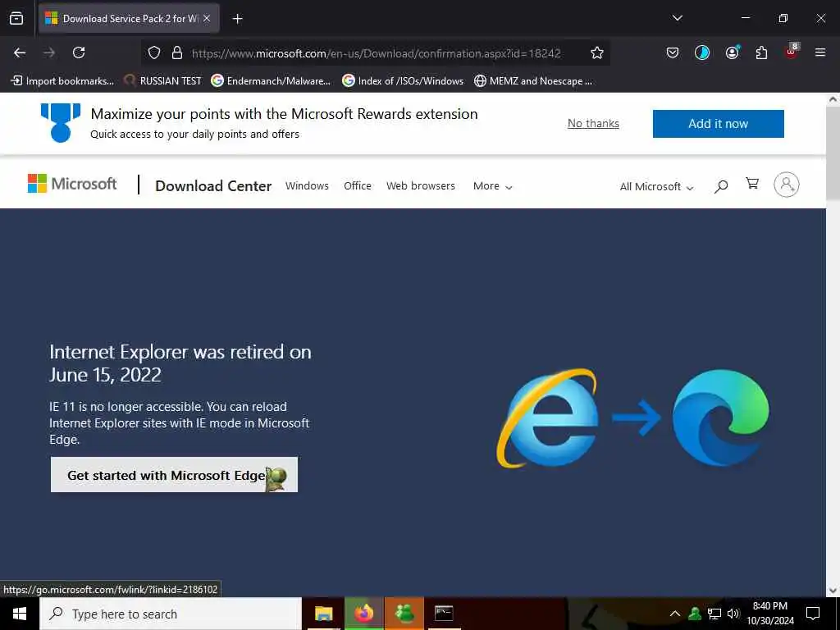Close the Download Service Pack 2 tab
Viewport: 840px width, 630px height.
(x=207, y=18)
